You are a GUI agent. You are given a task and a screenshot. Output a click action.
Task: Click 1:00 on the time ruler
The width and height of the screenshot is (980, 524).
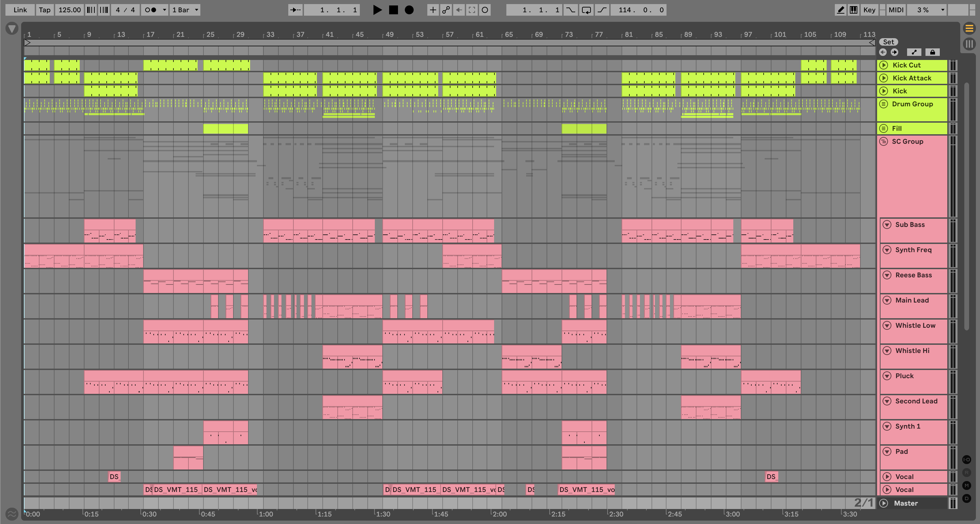tap(265, 514)
